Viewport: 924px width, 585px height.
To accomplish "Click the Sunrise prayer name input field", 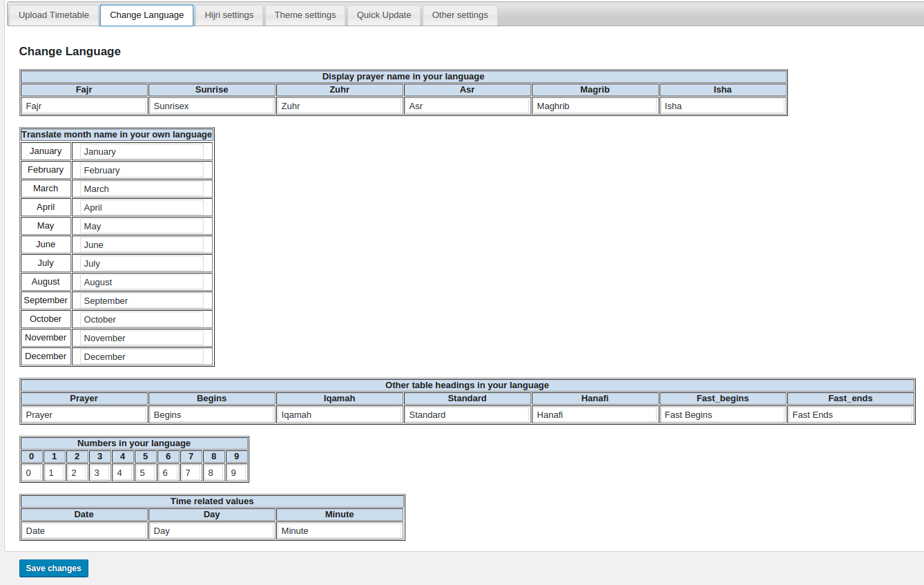I will click(x=211, y=106).
